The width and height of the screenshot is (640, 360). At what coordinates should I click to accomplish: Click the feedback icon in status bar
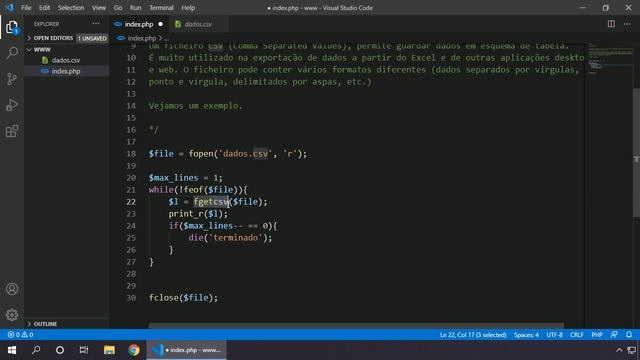(614, 335)
